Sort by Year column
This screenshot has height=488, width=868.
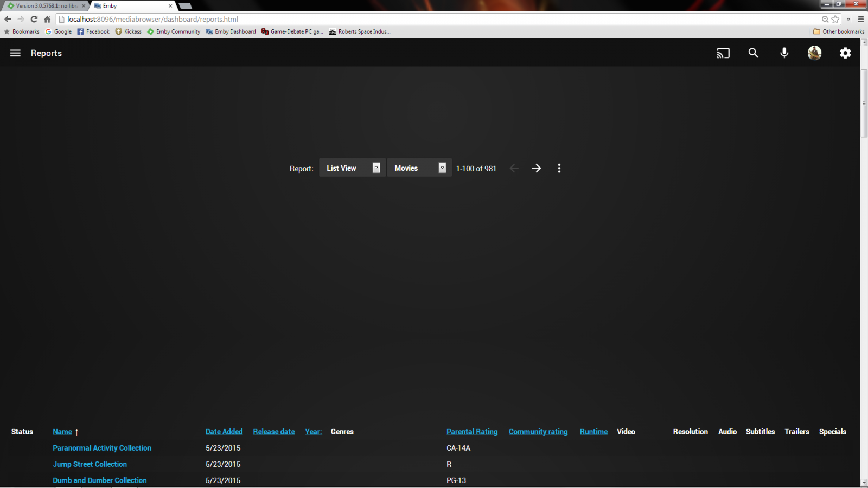[x=314, y=432]
